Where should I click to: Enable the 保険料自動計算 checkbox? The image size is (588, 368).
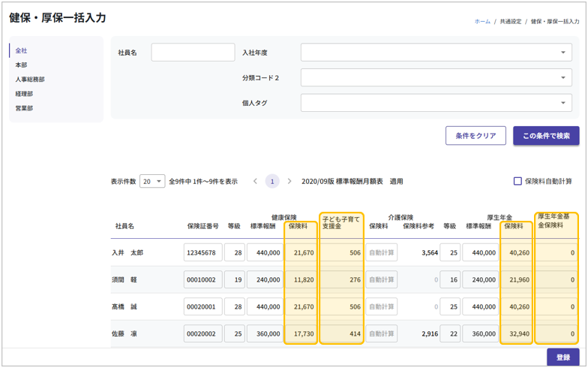click(517, 181)
